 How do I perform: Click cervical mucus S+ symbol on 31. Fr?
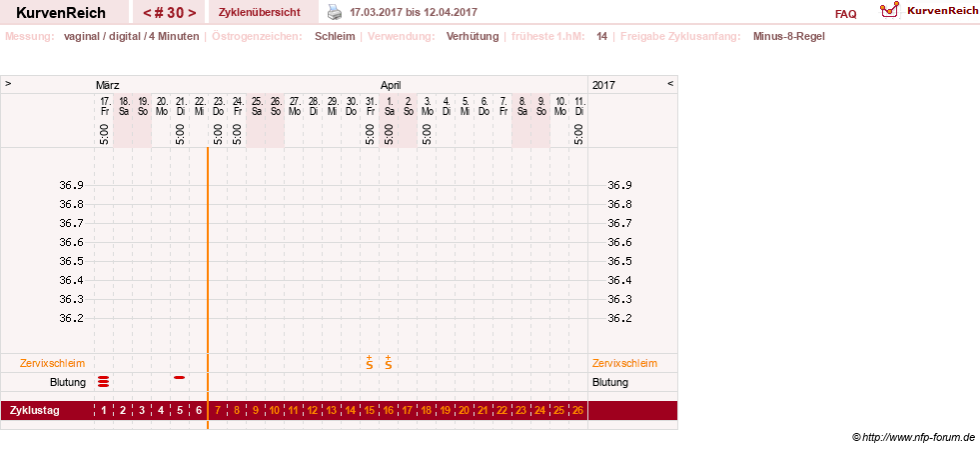370,362
